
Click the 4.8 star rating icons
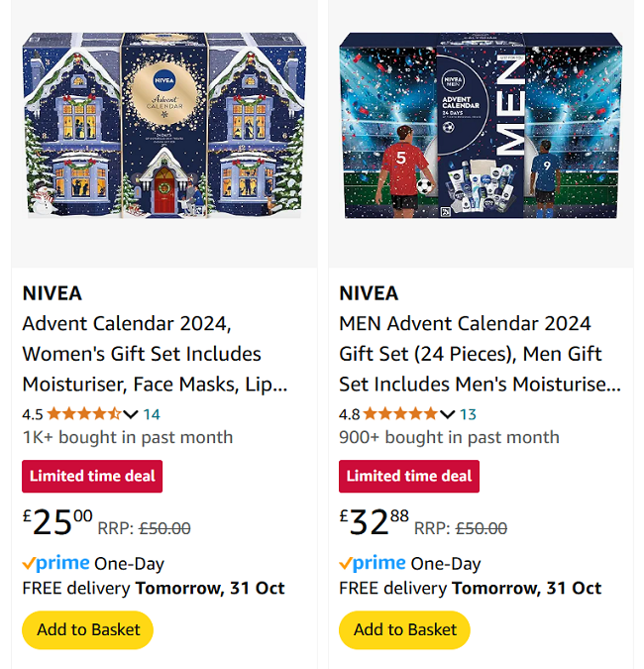pyautogui.click(x=400, y=414)
